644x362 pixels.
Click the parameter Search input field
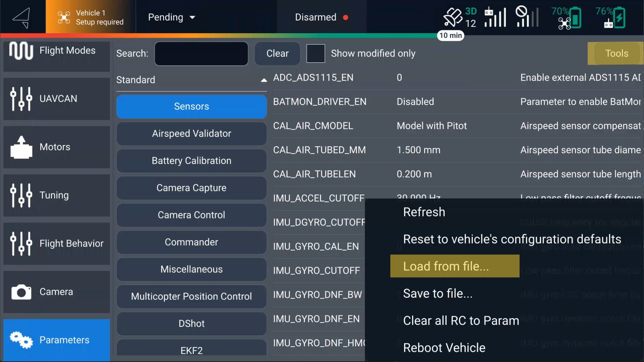pyautogui.click(x=201, y=54)
